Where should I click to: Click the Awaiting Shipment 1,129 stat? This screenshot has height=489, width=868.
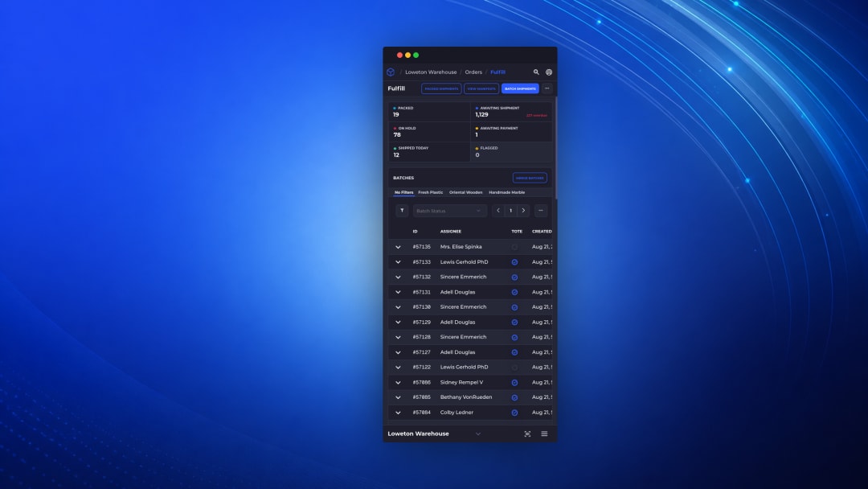point(511,112)
